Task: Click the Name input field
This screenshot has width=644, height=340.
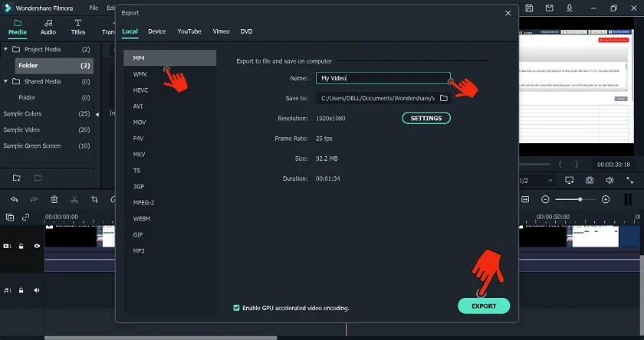Action: [x=383, y=78]
